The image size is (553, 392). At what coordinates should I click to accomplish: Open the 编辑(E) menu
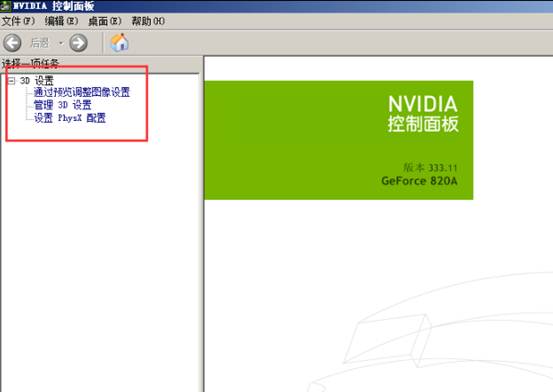pyautogui.click(x=61, y=21)
